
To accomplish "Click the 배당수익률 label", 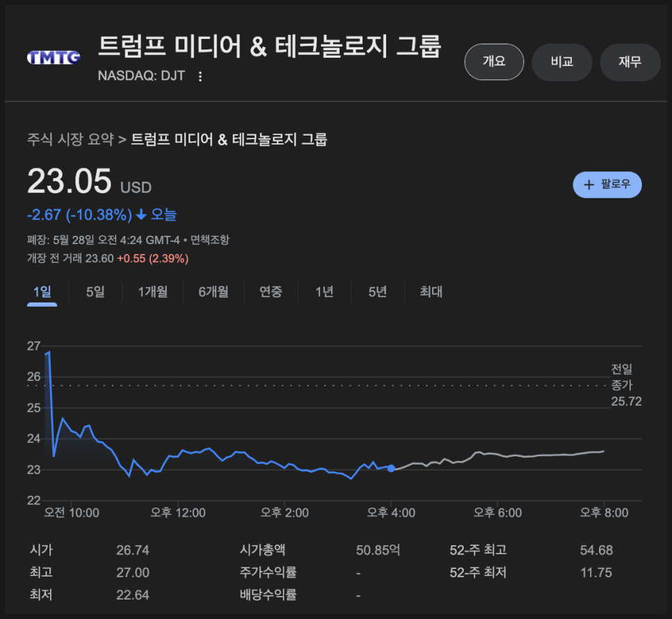I will pos(269,595).
